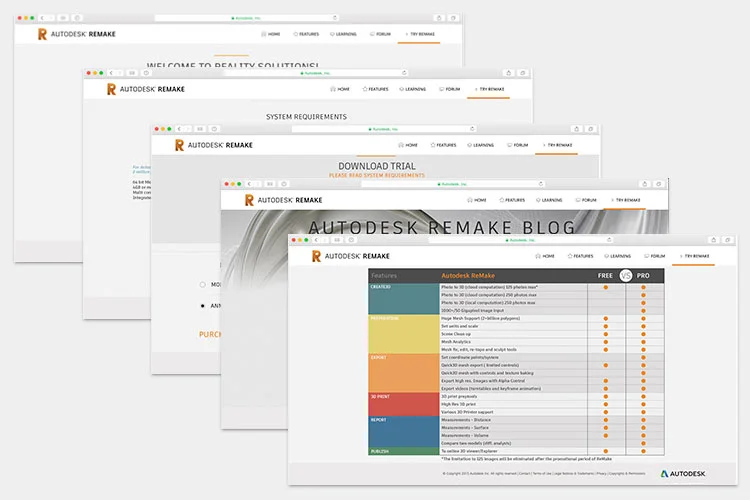Click the Contact link in the footer

[x=525, y=474]
